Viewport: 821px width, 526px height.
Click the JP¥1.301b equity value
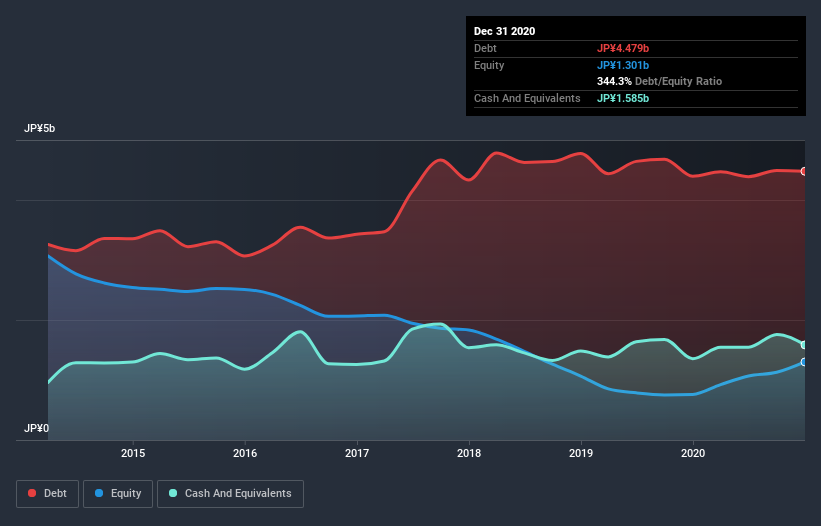coord(623,65)
